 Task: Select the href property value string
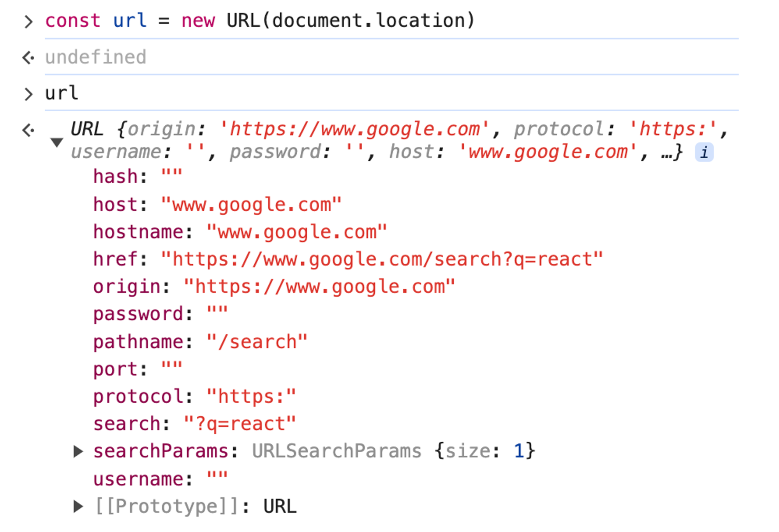tap(382, 259)
